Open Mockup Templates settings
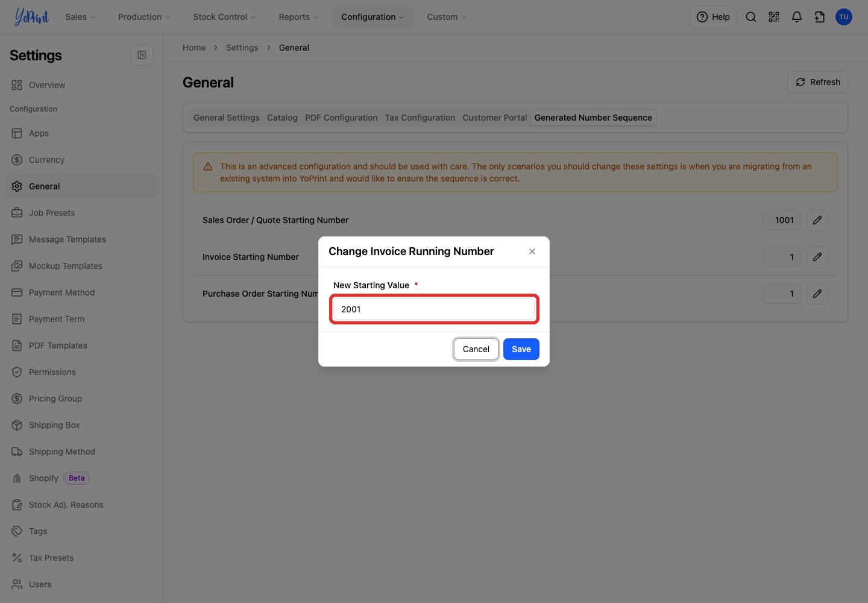Screen dimensions: 868x603 pyautogui.click(x=81, y=266)
